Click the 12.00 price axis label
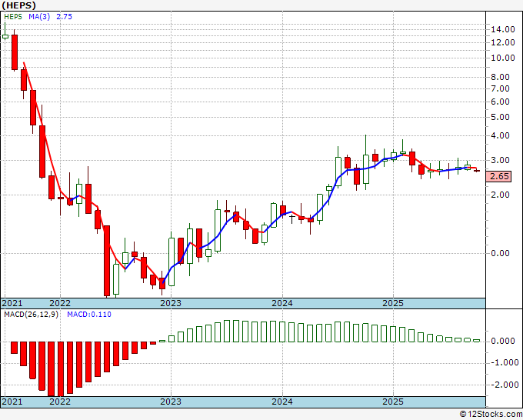The image size is (523, 420). (503, 42)
